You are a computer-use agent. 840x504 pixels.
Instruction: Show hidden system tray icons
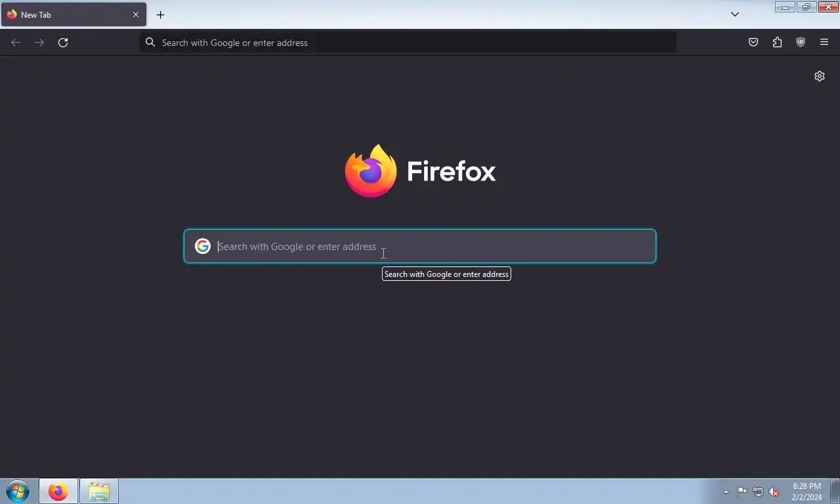click(726, 492)
